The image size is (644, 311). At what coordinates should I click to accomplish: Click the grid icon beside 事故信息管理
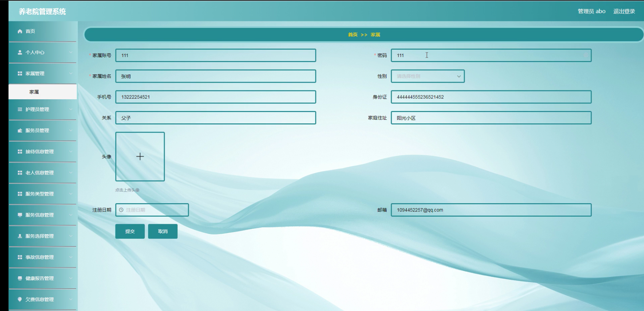click(x=20, y=257)
